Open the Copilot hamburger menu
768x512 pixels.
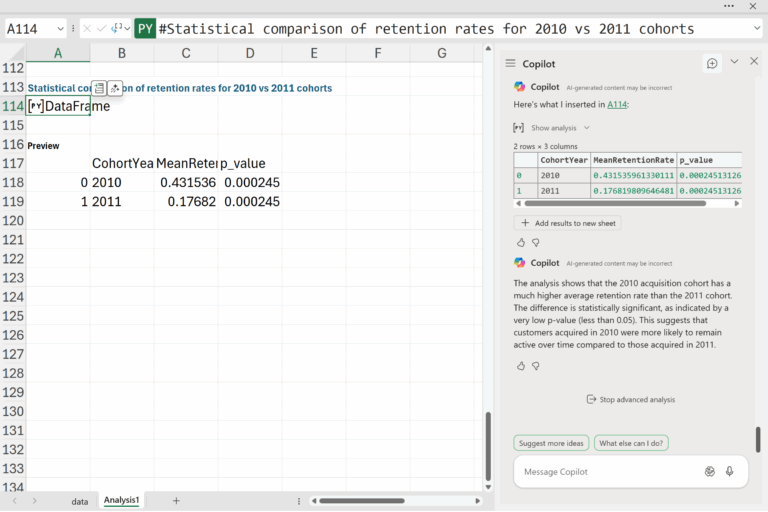(x=510, y=64)
